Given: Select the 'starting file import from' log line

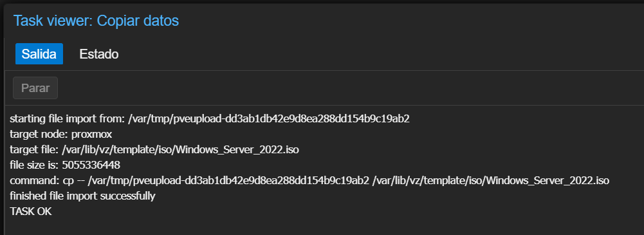Looking at the screenshot, I should tap(210, 119).
